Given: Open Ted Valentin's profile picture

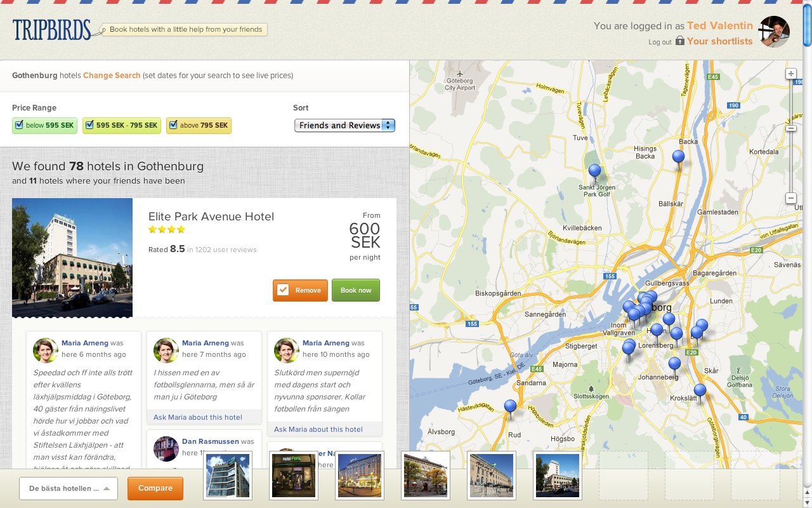Looking at the screenshot, I should point(774,32).
